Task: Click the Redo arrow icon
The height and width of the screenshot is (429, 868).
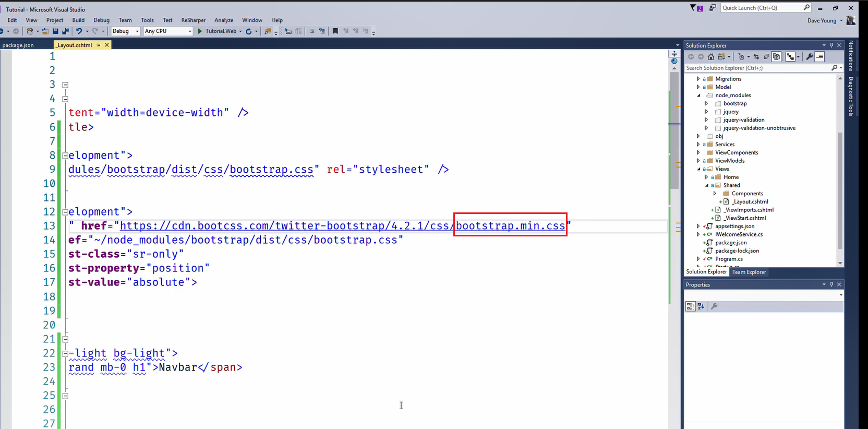Action: [95, 31]
